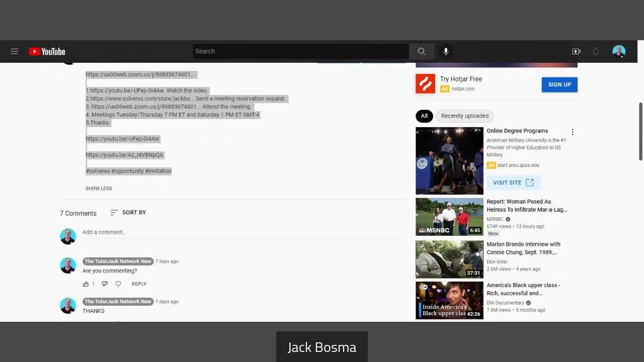
Task: Open "America's Black upper class" video title
Action: coord(523,289)
